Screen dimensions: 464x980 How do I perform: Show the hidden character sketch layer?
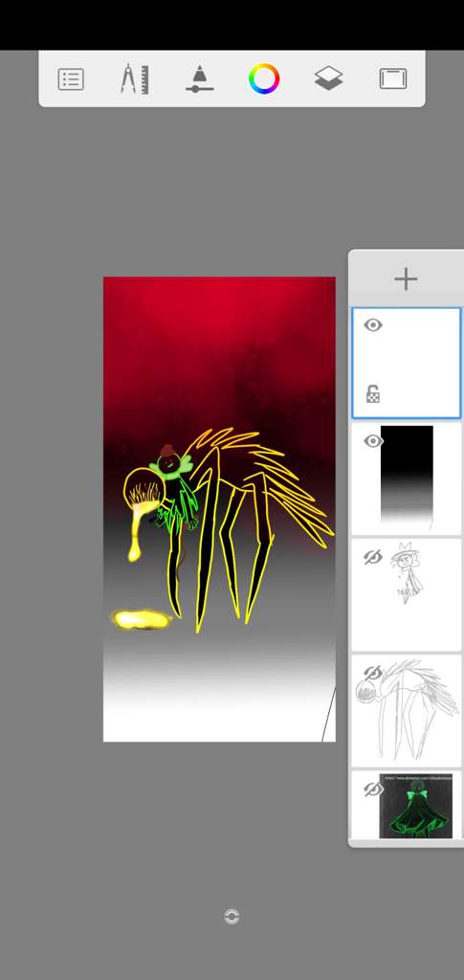[x=373, y=557]
